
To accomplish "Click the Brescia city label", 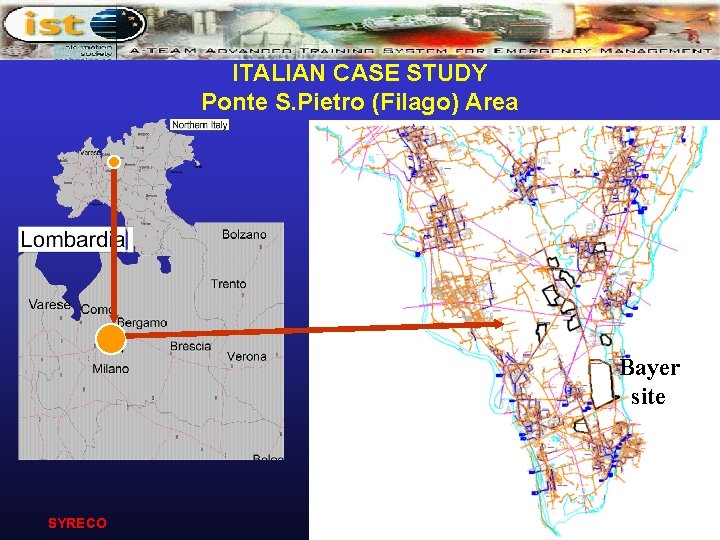I will pyautogui.click(x=191, y=346).
